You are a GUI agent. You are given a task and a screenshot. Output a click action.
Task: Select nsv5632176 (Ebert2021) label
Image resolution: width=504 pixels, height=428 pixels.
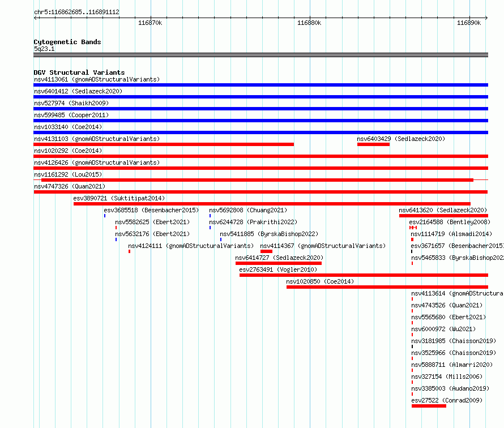(x=152, y=234)
